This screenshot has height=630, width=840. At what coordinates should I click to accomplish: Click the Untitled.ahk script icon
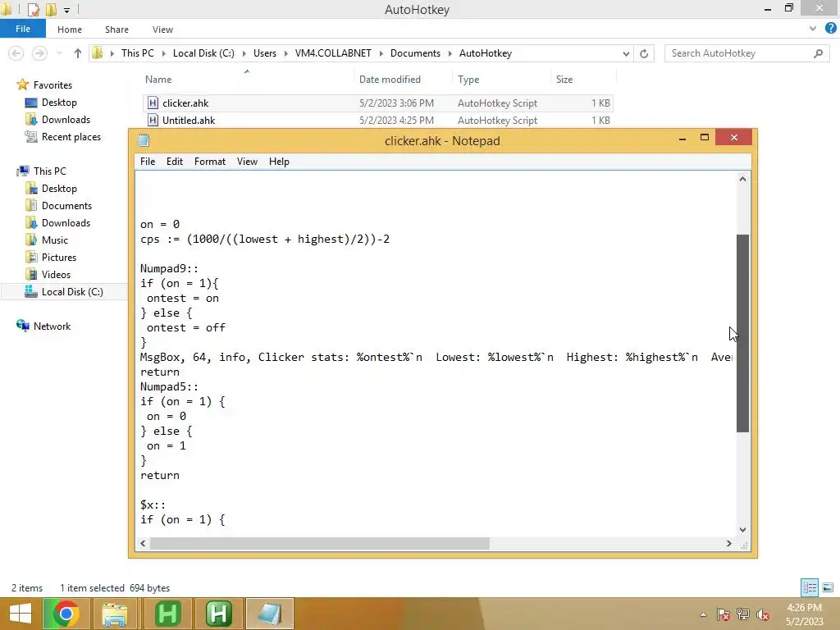pos(153,120)
